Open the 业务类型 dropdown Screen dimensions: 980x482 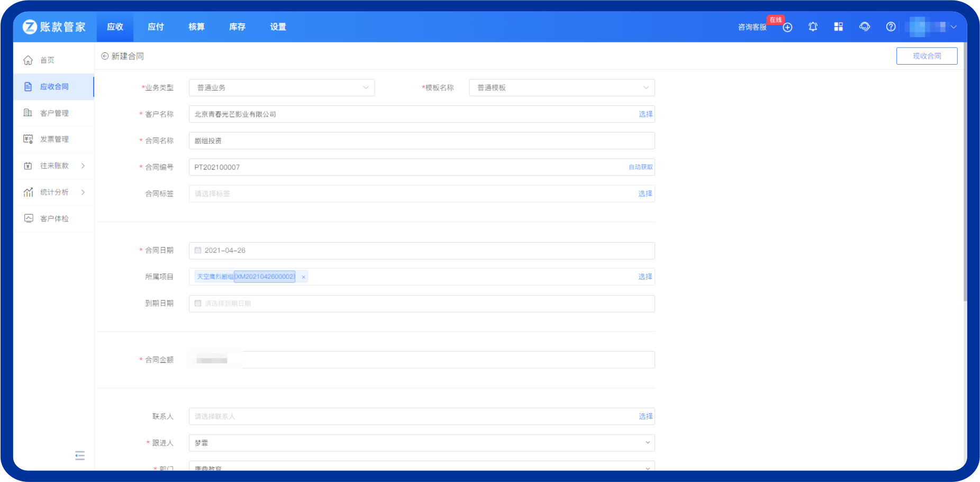282,87
